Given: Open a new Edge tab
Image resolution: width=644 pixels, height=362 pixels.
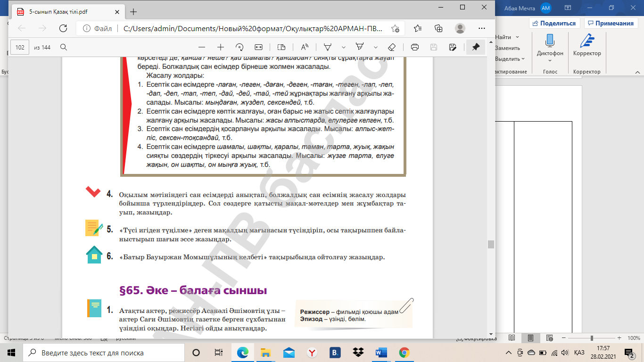Looking at the screenshot, I should 133,11.
